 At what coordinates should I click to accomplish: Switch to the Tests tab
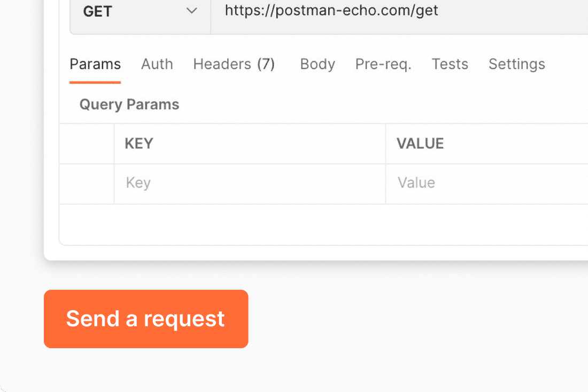[450, 64]
